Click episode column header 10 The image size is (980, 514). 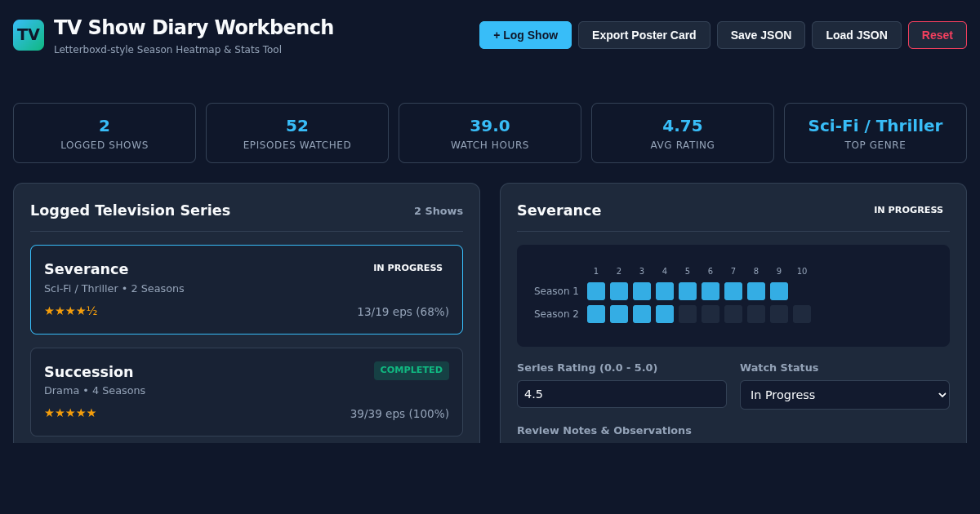[802, 272]
